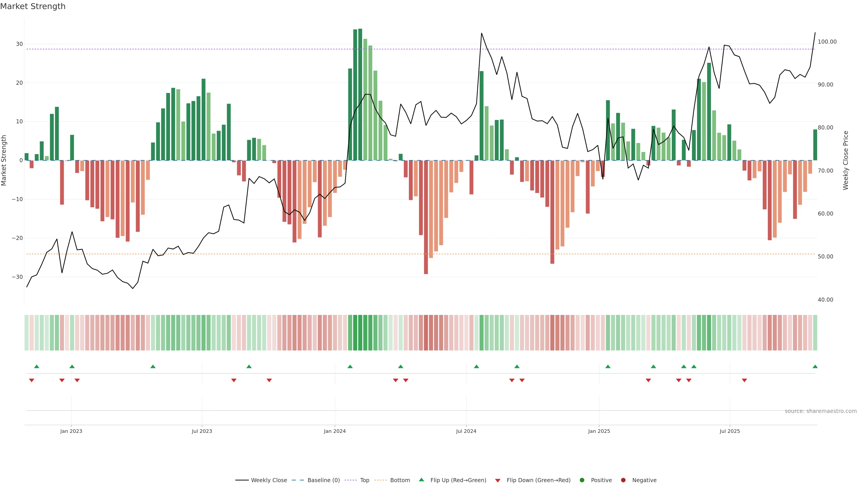Click the rightmost green flip-up triangle marker

pyautogui.click(x=815, y=366)
